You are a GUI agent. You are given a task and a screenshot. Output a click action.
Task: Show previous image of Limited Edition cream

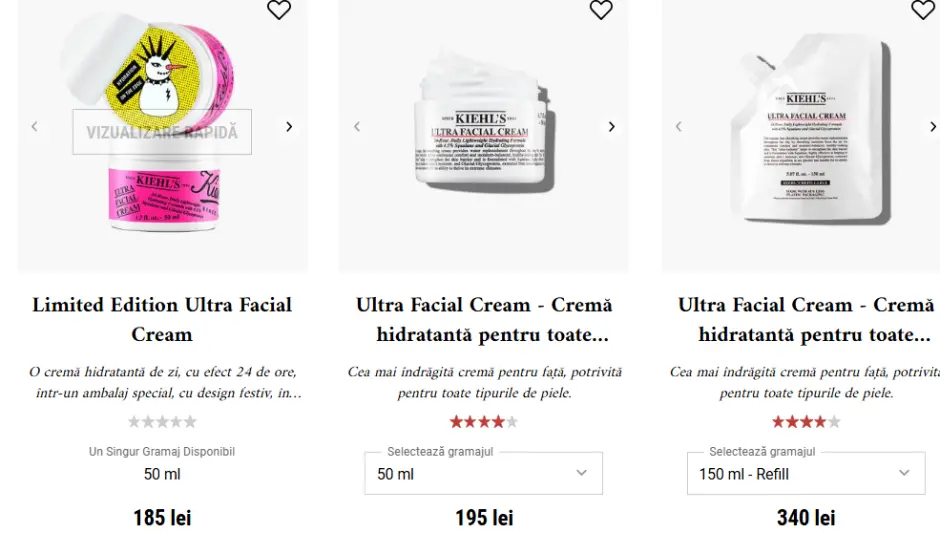coord(35,127)
